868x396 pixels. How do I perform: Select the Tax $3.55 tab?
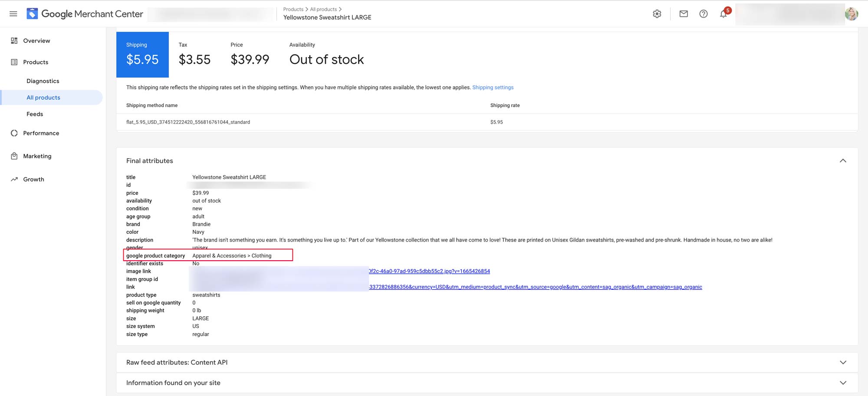(x=194, y=55)
